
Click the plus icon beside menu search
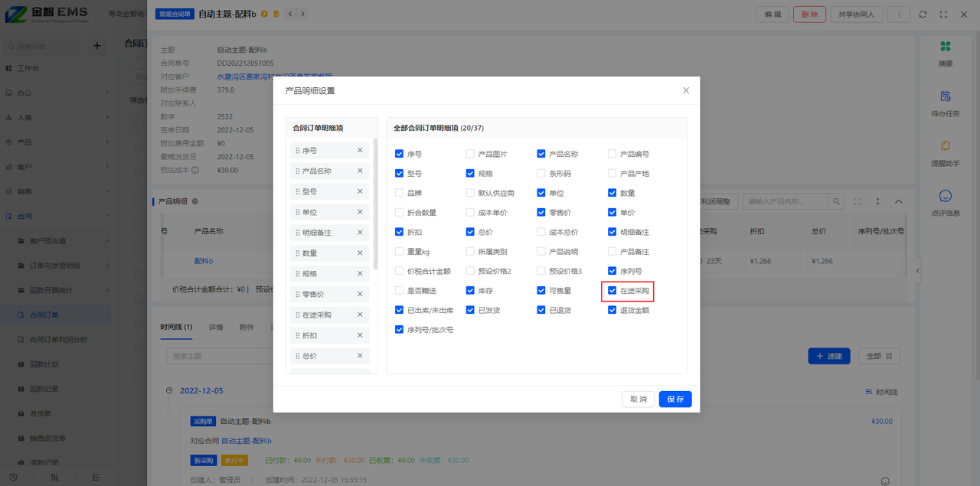[x=97, y=46]
